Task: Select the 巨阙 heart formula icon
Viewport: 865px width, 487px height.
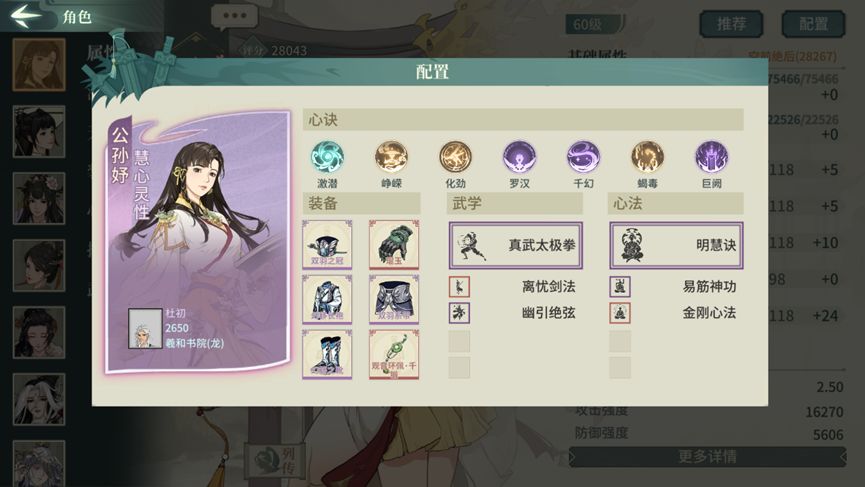Action: tap(711, 157)
